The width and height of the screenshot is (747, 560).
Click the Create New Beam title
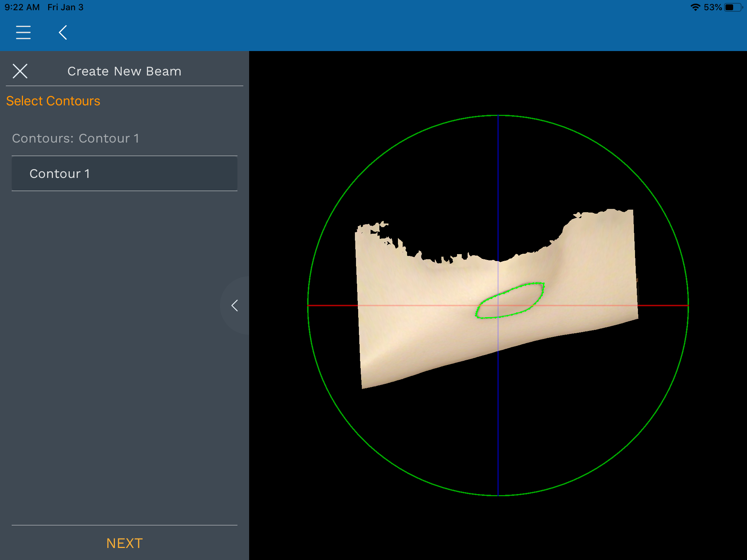124,71
